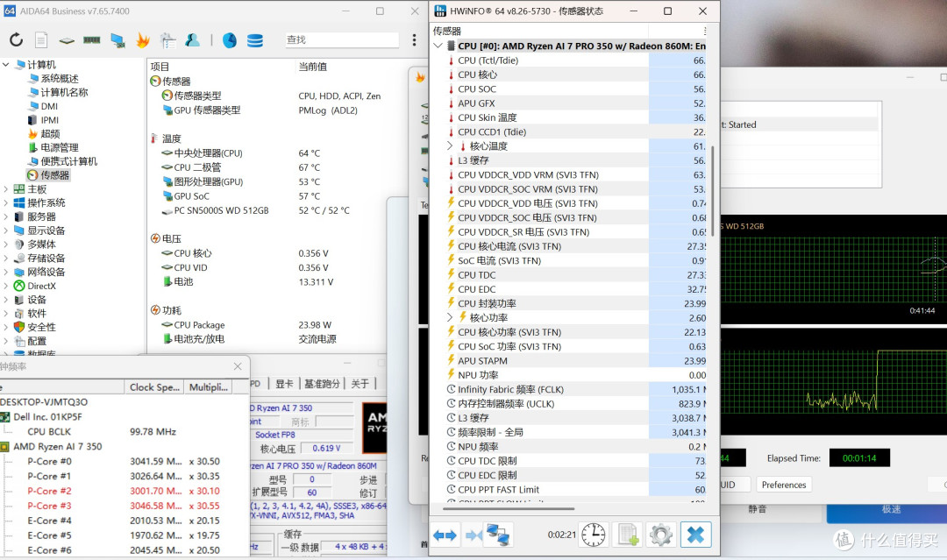This screenshot has height=560, width=947.
Task: Launch stability test via flame icon
Action: tap(143, 39)
